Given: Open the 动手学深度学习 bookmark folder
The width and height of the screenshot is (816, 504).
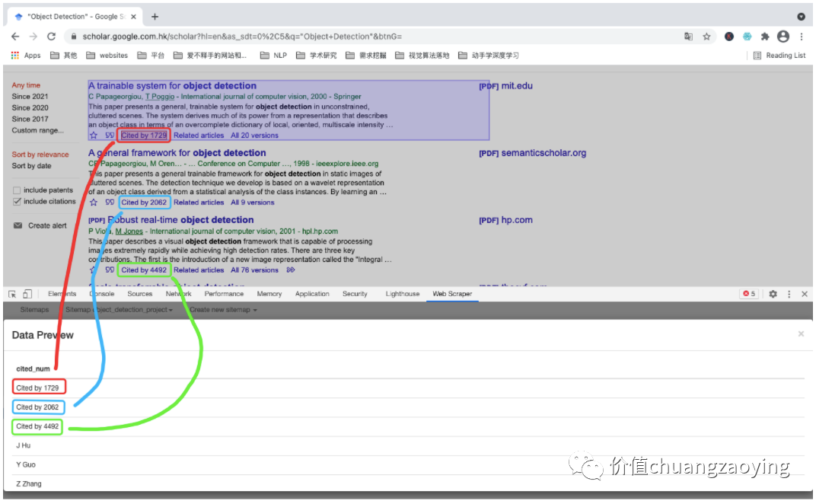Looking at the screenshot, I should pyautogui.click(x=488, y=55).
